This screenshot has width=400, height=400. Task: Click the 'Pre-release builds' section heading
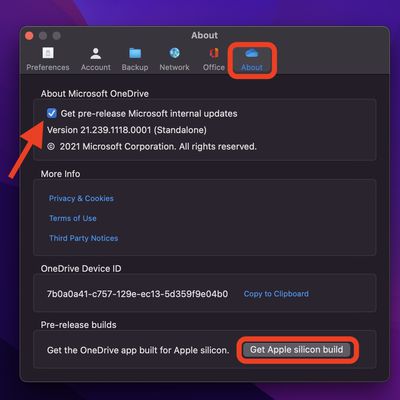(x=79, y=325)
